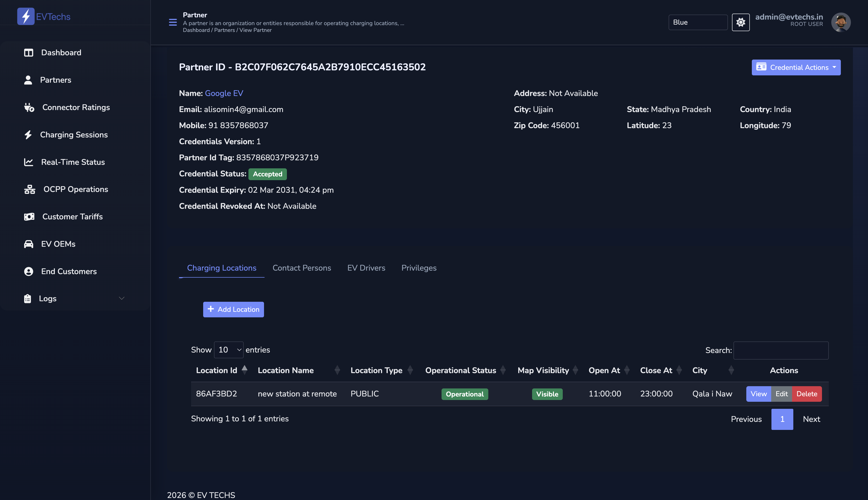Click the OCPP Operations network icon
This screenshot has width=868, height=500.
tap(30, 189)
